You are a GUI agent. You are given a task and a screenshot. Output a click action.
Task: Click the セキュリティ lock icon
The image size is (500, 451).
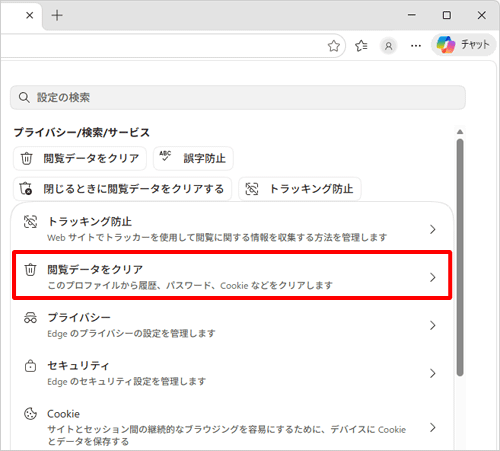tap(30, 366)
